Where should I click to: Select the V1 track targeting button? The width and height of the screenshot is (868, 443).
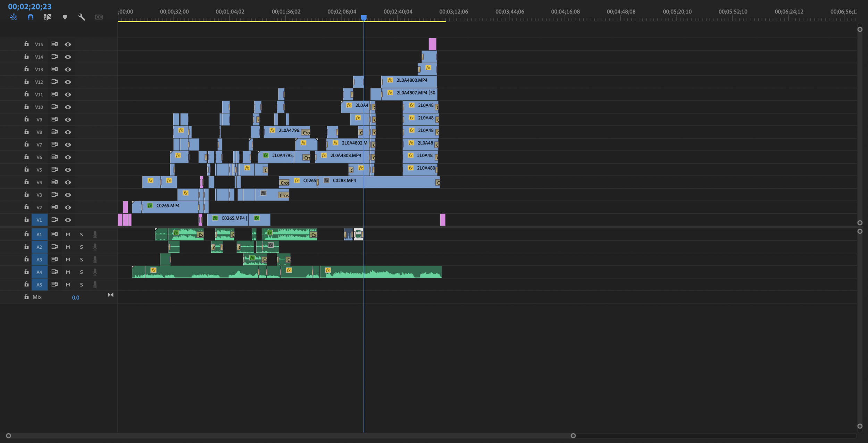click(x=40, y=220)
